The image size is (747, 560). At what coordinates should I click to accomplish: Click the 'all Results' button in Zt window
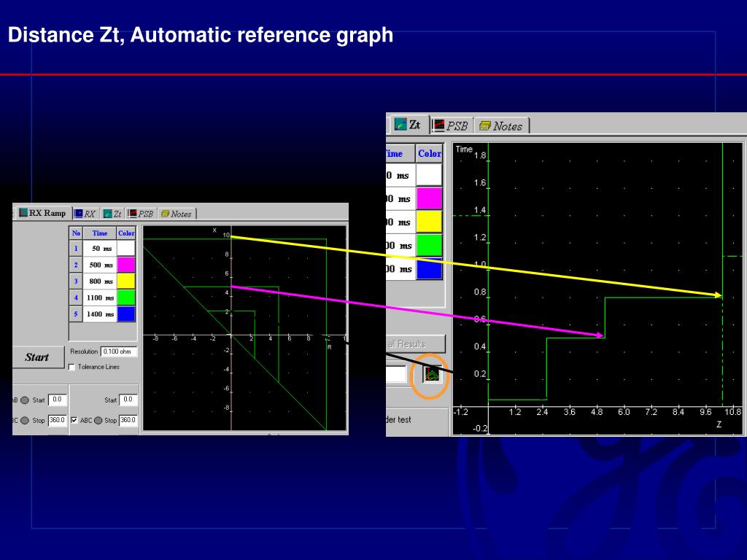point(416,344)
